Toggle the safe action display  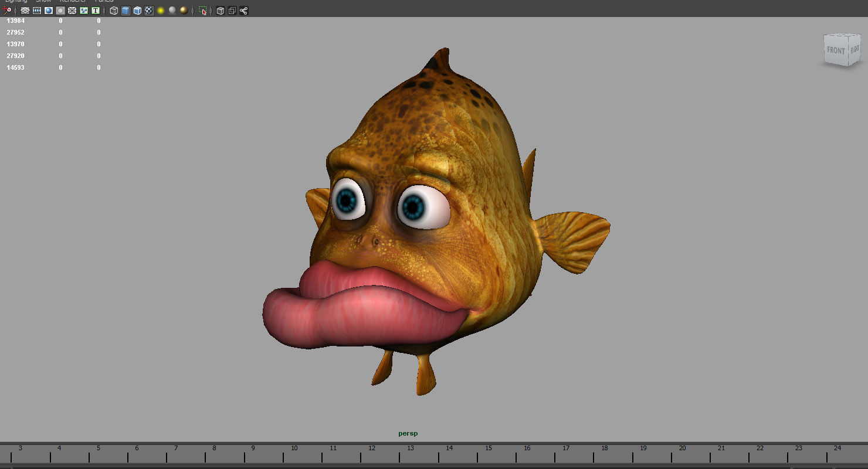pos(84,11)
